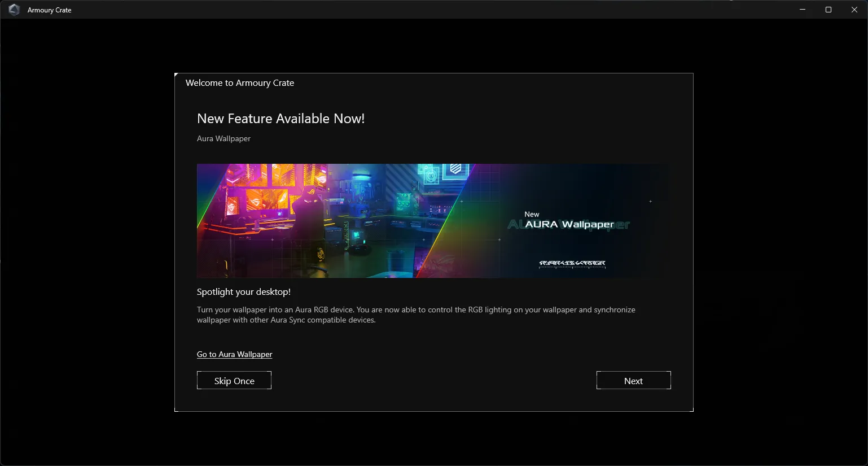The image size is (868, 466).
Task: Select the 'AURA Wallpaper' text in banner
Action: tap(569, 224)
